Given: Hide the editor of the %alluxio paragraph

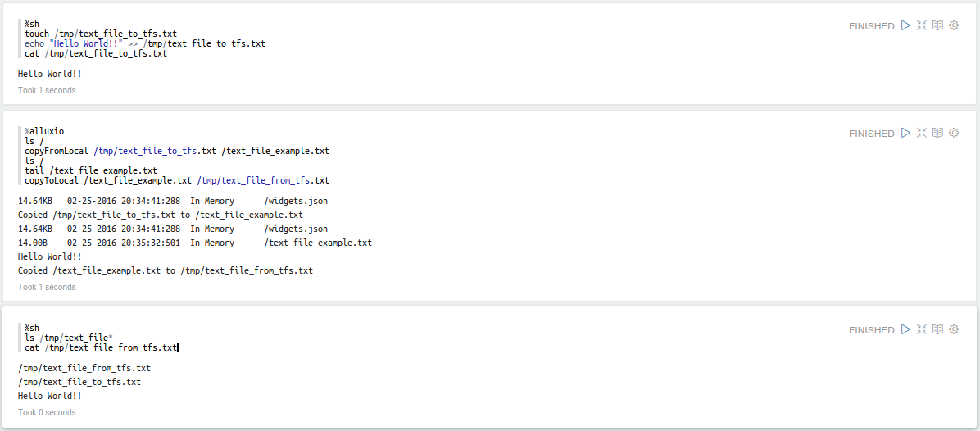Looking at the screenshot, I should 922,133.
